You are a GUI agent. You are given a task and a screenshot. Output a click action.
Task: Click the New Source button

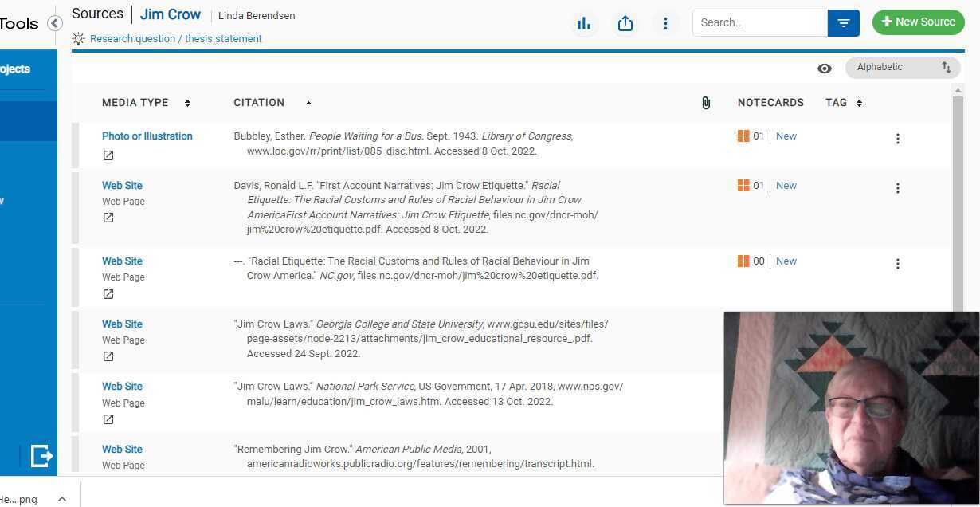[918, 22]
